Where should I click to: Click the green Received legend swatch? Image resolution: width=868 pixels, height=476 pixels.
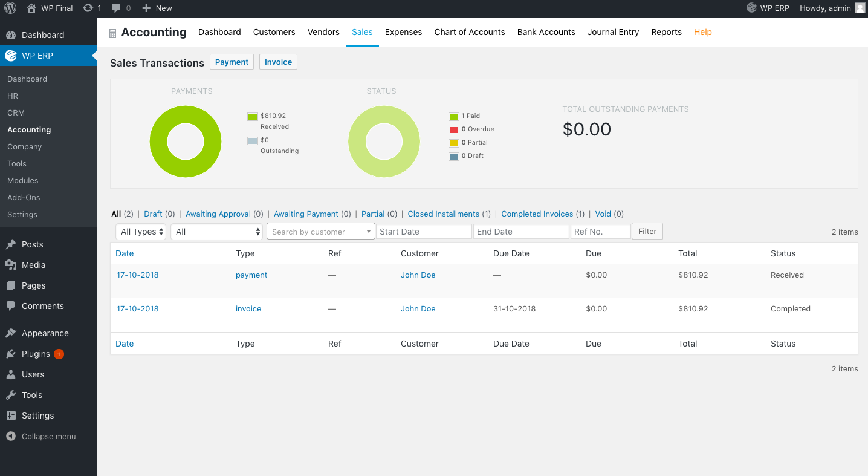coord(253,116)
